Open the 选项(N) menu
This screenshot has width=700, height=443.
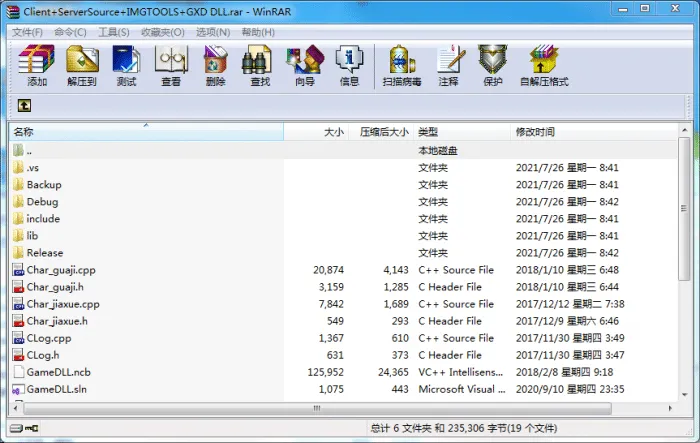click(x=213, y=32)
